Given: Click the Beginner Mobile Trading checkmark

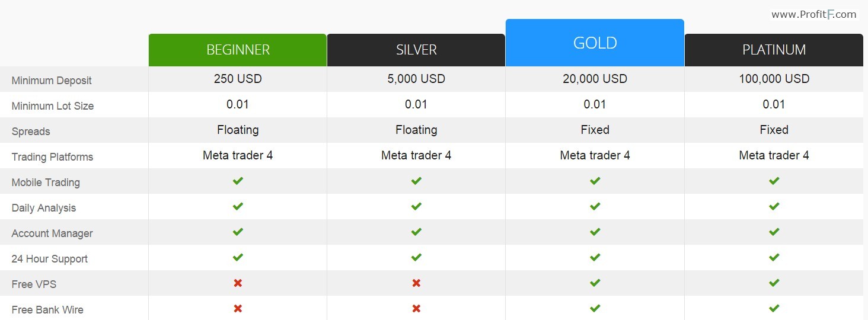Looking at the screenshot, I should [x=238, y=181].
